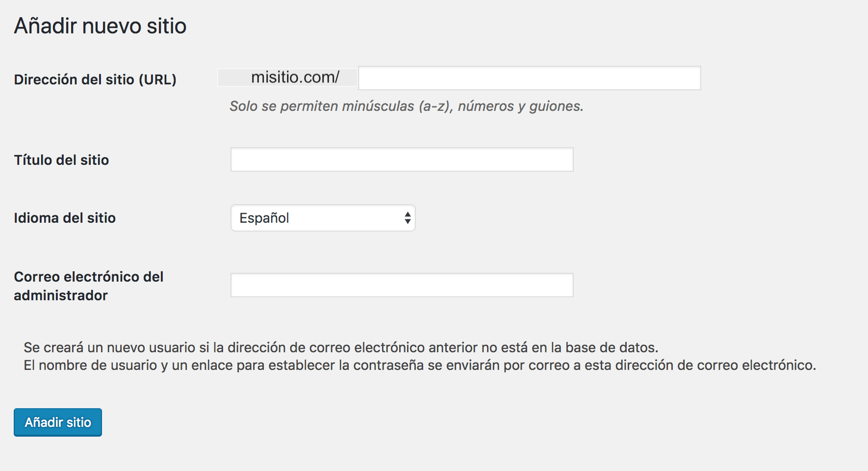Click the Añadir nuevo sitio heading
The height and width of the screenshot is (471, 868).
100,26
